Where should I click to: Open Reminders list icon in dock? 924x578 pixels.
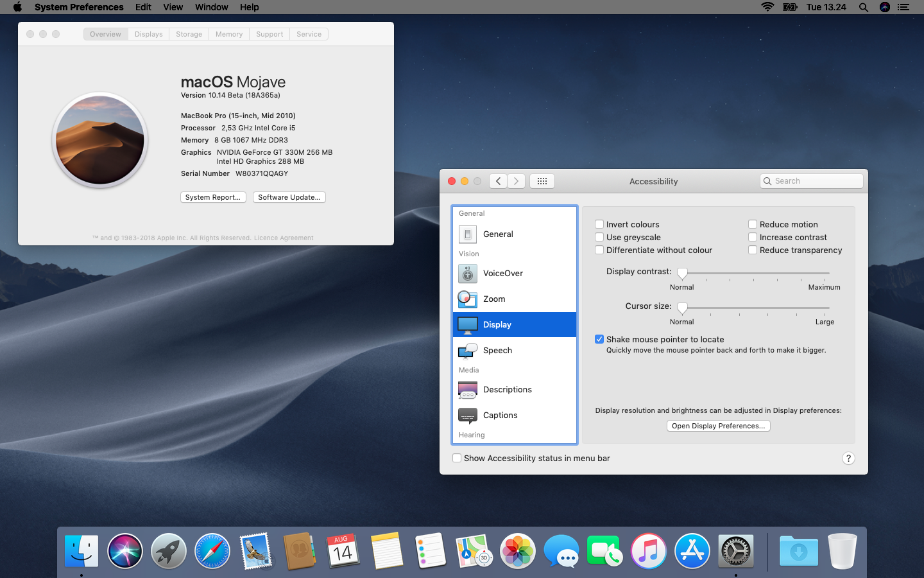pyautogui.click(x=431, y=551)
